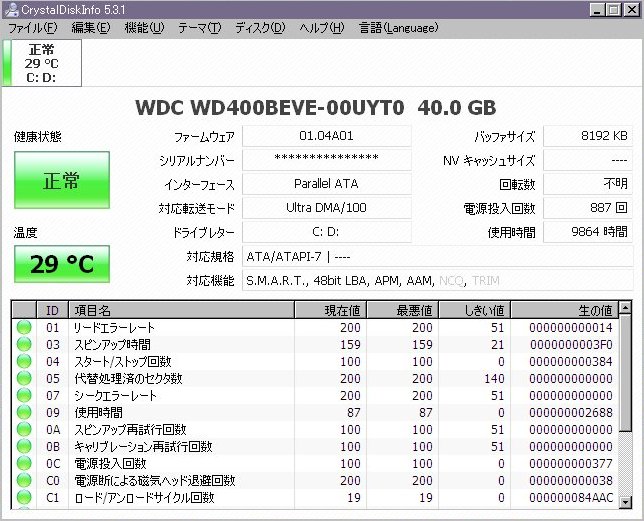Click the 887 回 power-on count field

pos(588,208)
